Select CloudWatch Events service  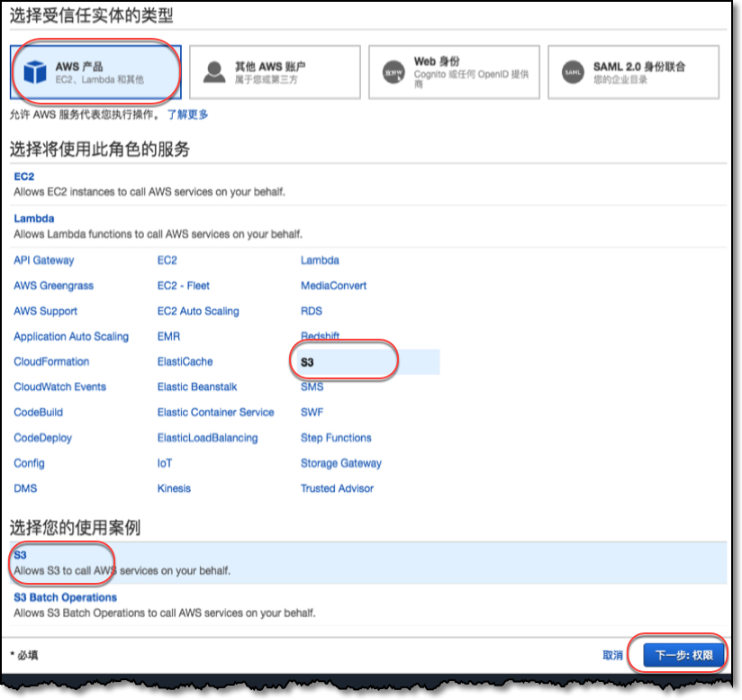pos(60,387)
